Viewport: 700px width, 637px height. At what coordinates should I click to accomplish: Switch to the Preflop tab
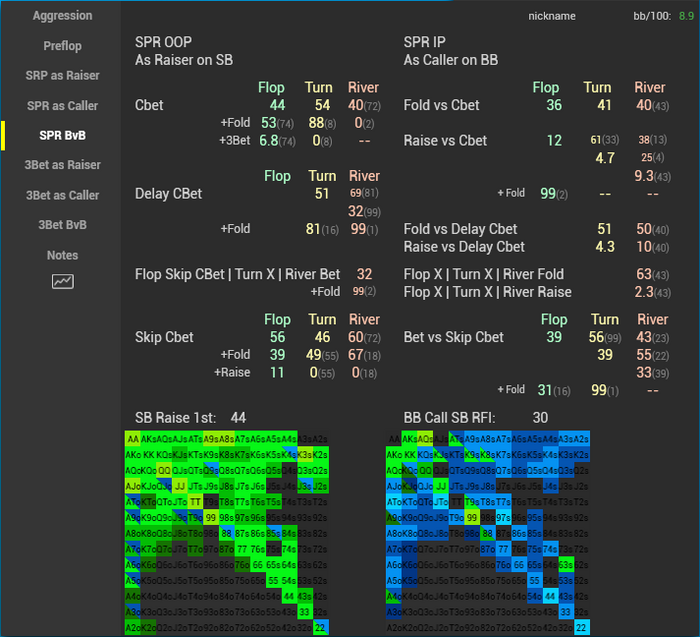[x=62, y=46]
